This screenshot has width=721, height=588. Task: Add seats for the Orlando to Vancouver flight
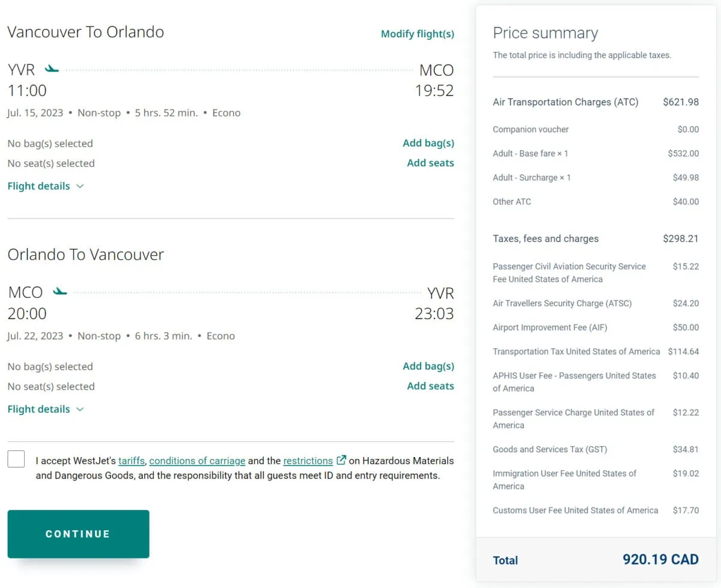click(x=430, y=386)
